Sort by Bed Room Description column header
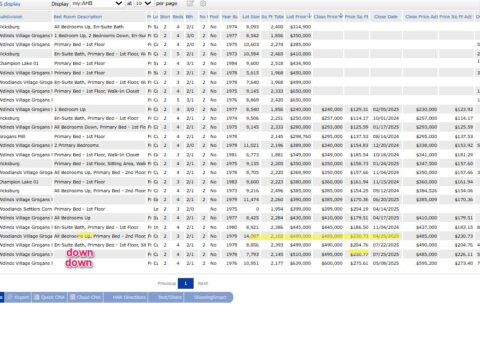 [x=78, y=17]
